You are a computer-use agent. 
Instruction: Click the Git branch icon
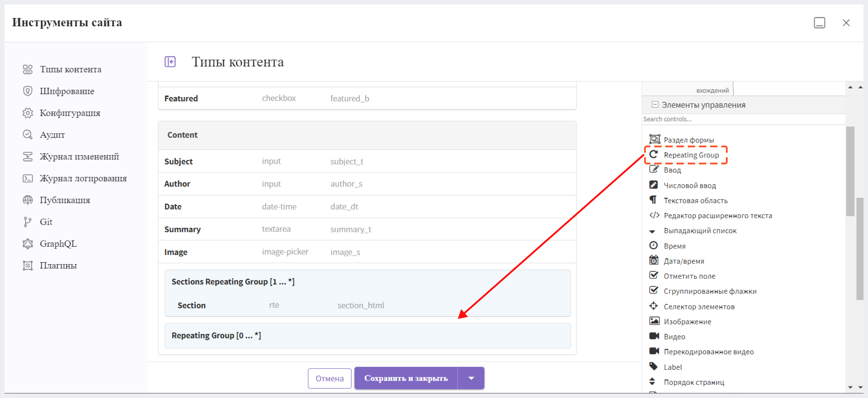coord(28,222)
